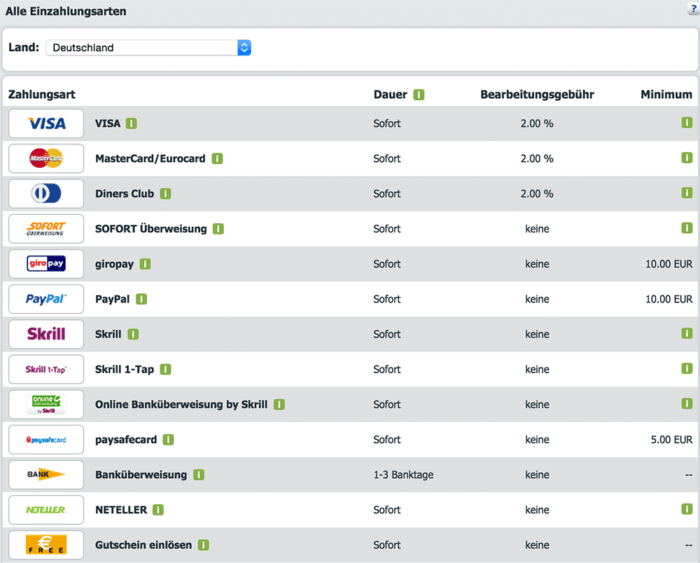Click the 10.00 EUR minimum for giropay
This screenshot has height=563, width=700.
click(669, 264)
